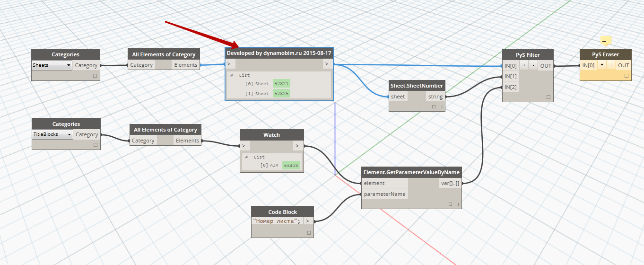
Task: Click the "Номер листа" code block text
Action: tap(277, 221)
